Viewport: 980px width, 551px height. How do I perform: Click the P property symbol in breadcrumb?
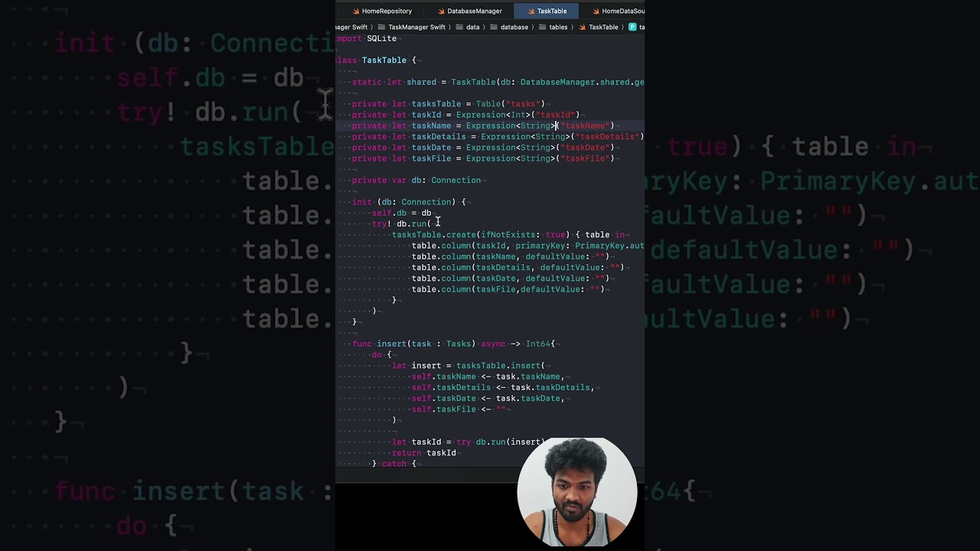point(632,27)
